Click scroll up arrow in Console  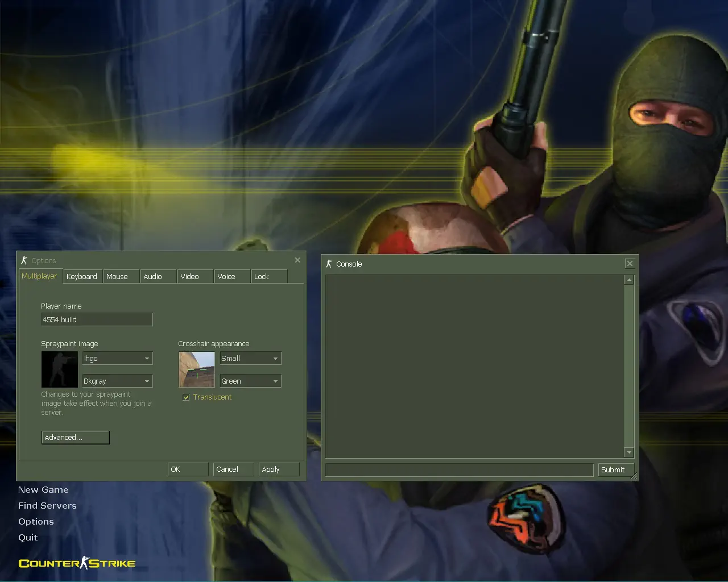628,280
